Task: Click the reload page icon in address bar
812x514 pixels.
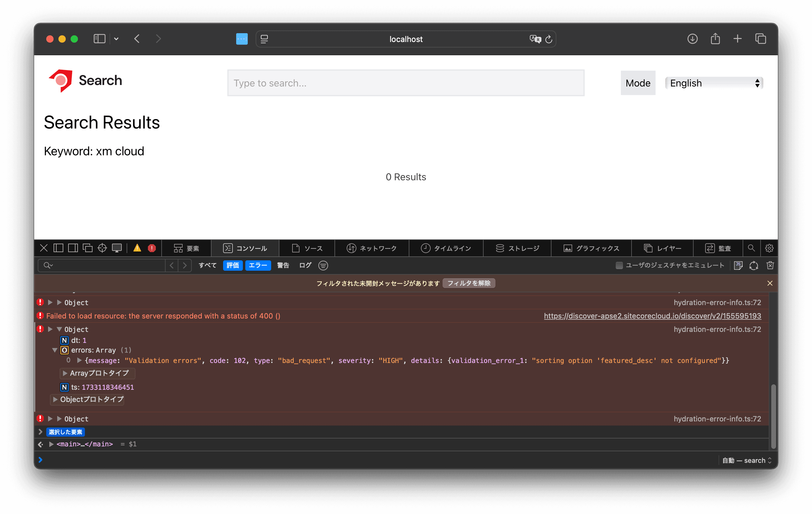Action: 549,39
